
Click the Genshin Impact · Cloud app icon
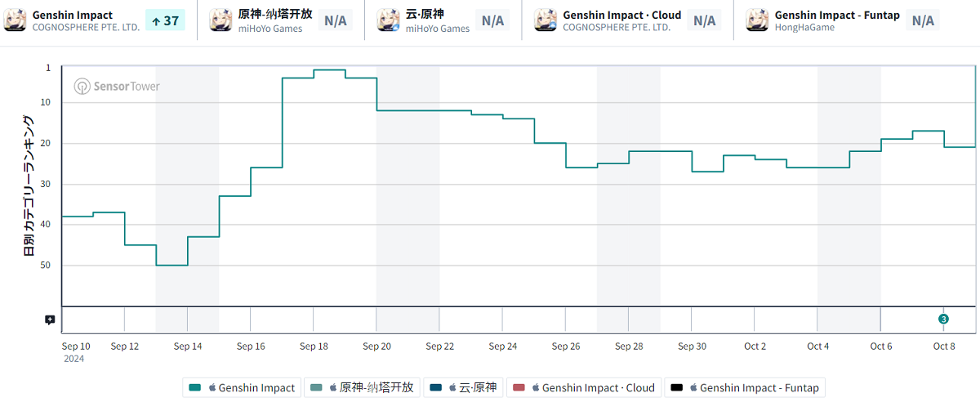(546, 20)
